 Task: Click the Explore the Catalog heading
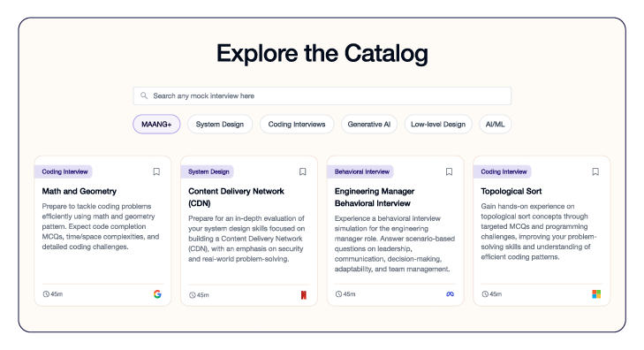coord(322,53)
